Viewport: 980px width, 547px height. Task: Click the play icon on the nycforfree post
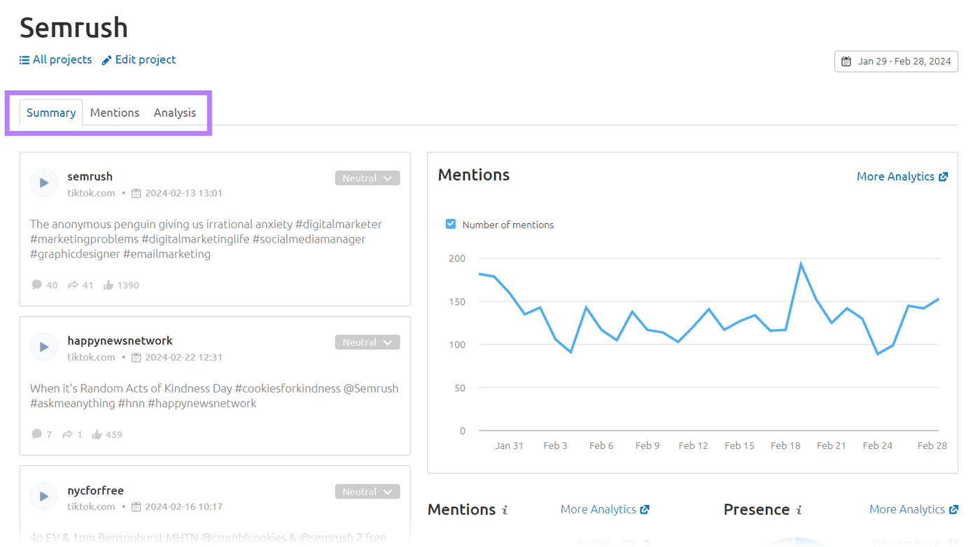(x=43, y=496)
